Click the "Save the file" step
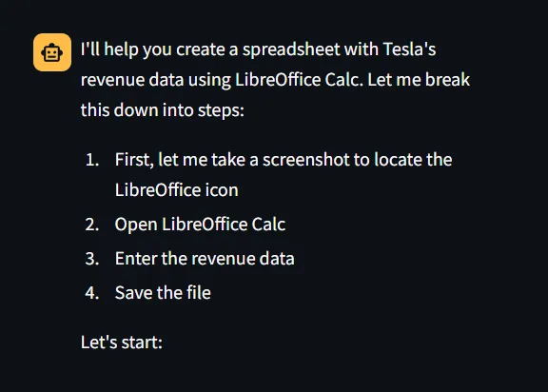This screenshot has height=392, width=548. [163, 292]
